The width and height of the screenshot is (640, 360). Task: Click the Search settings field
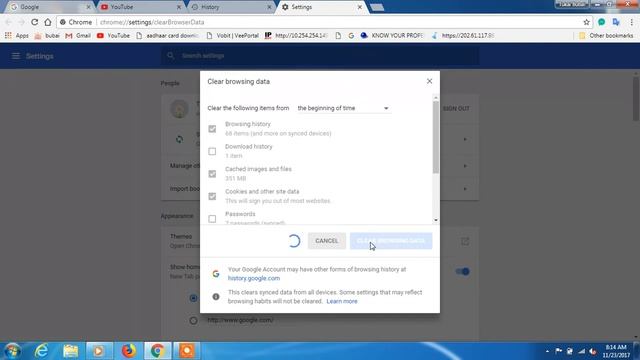pos(320,56)
